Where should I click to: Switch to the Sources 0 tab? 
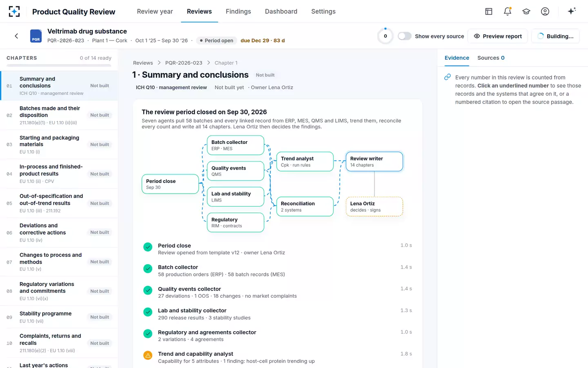coord(491,58)
